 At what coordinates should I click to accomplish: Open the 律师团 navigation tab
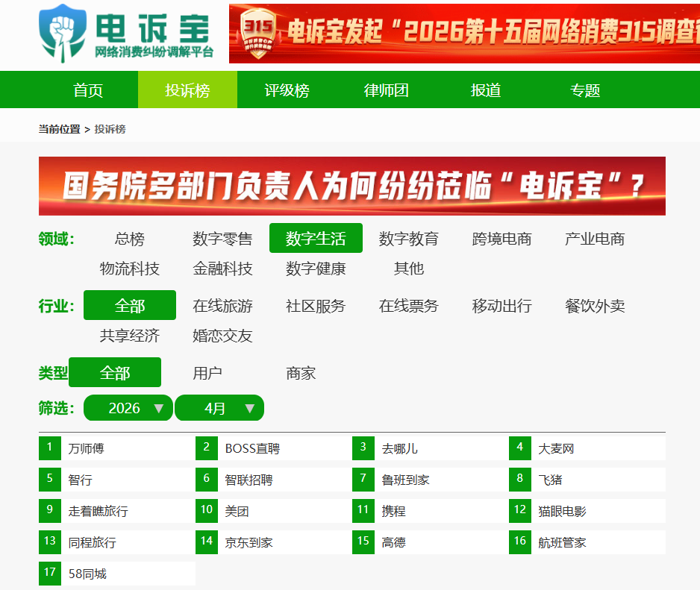click(x=386, y=90)
